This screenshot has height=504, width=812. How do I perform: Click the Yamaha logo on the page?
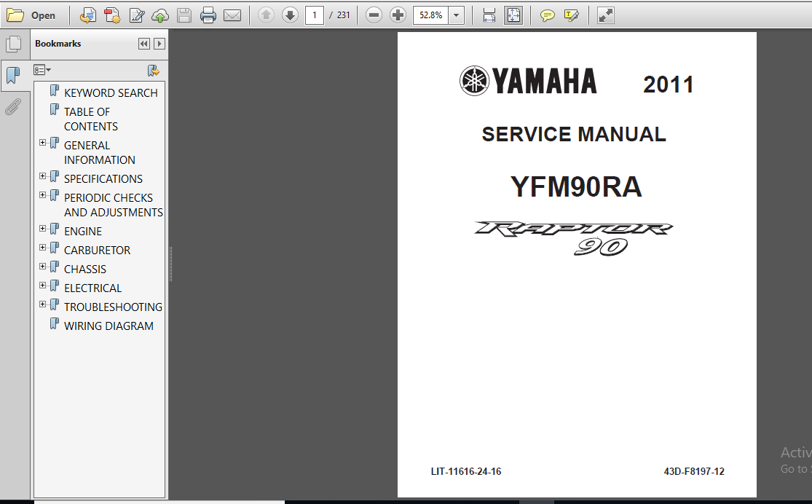(x=528, y=81)
